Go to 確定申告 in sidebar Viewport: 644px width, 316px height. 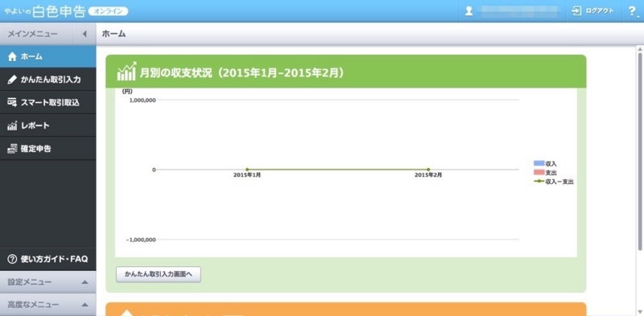pyautogui.click(x=47, y=149)
